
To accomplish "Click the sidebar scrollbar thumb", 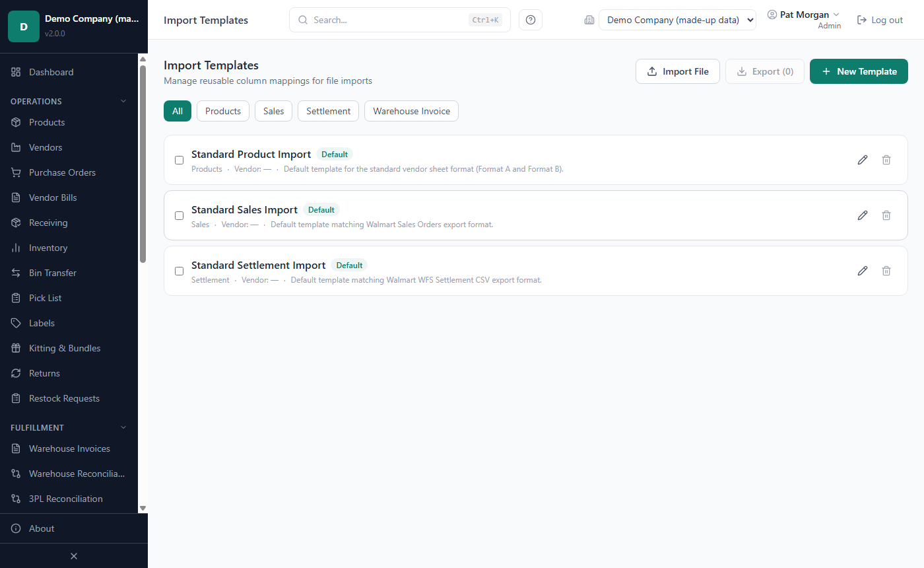I will pos(143,164).
